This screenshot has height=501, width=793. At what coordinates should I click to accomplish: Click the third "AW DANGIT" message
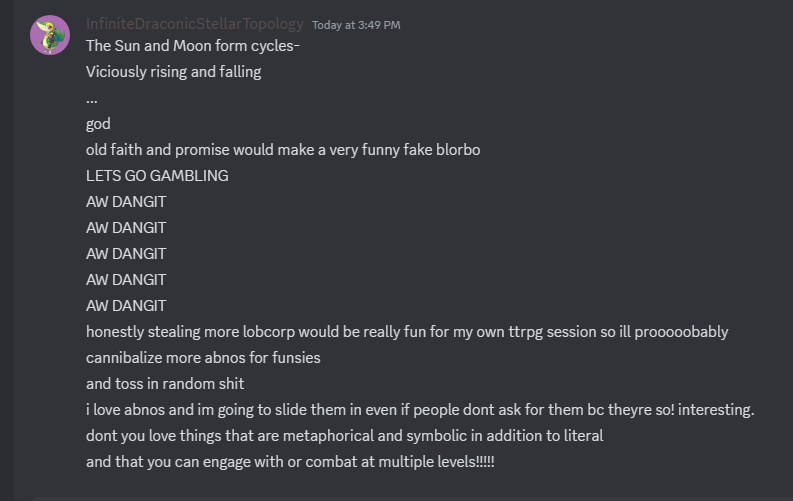pos(126,254)
